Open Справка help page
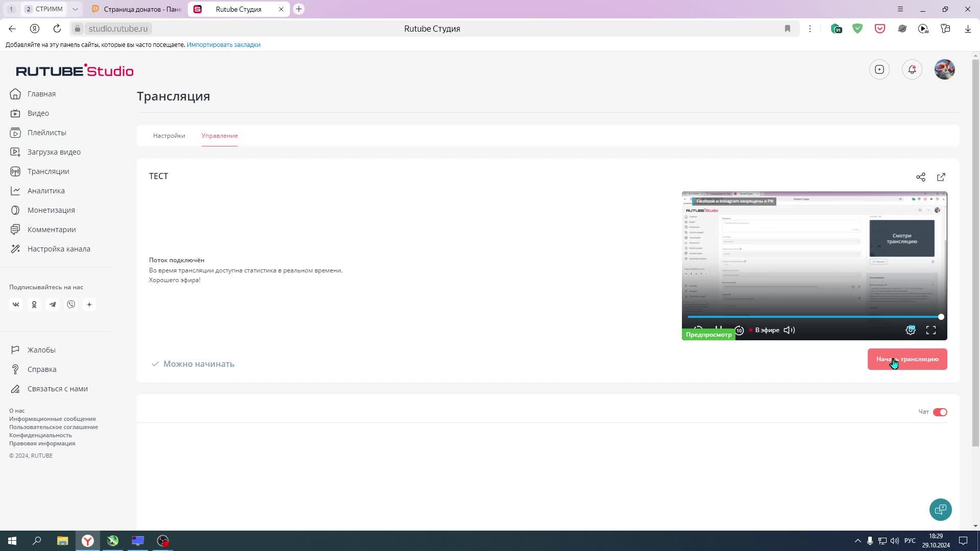The width and height of the screenshot is (980, 551). point(34,369)
